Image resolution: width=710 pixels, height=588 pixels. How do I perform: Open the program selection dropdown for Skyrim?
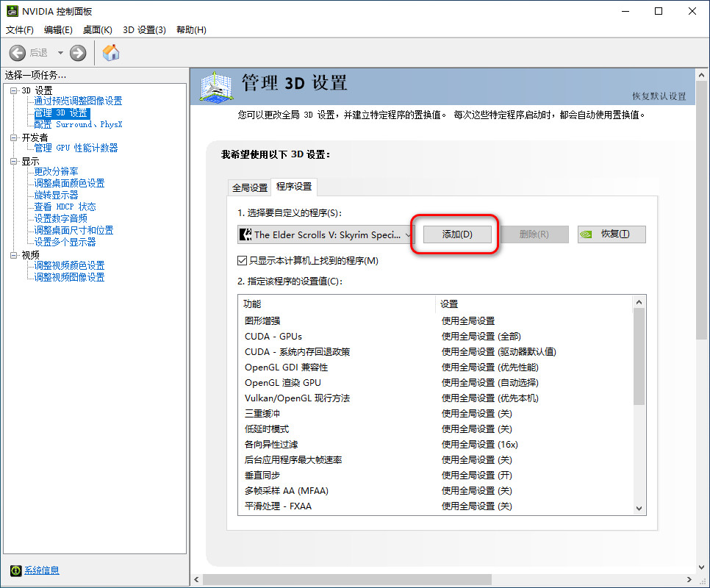[x=409, y=234]
